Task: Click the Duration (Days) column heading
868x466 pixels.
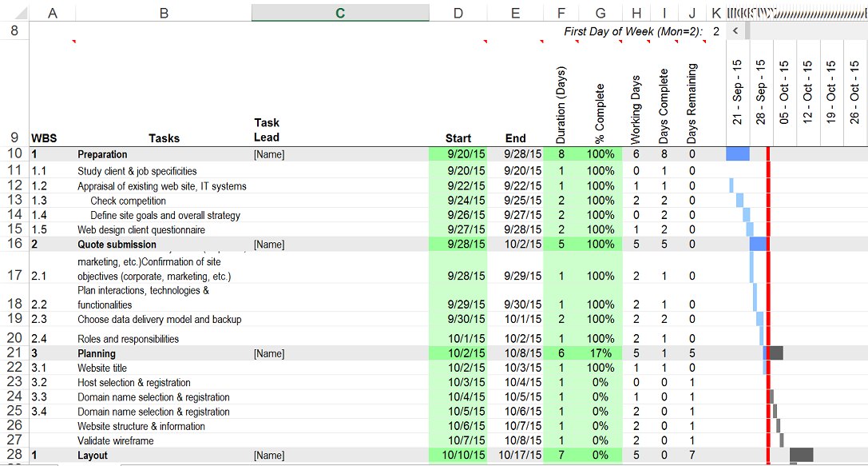Action: [561, 104]
